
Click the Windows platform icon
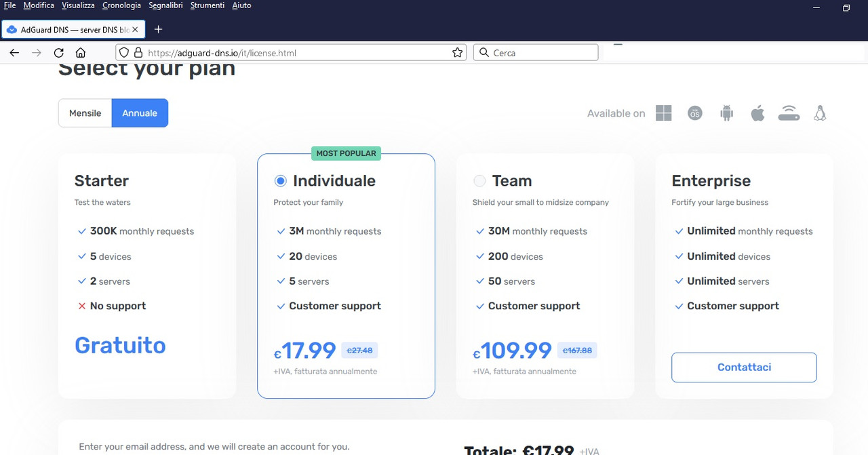pyautogui.click(x=664, y=113)
